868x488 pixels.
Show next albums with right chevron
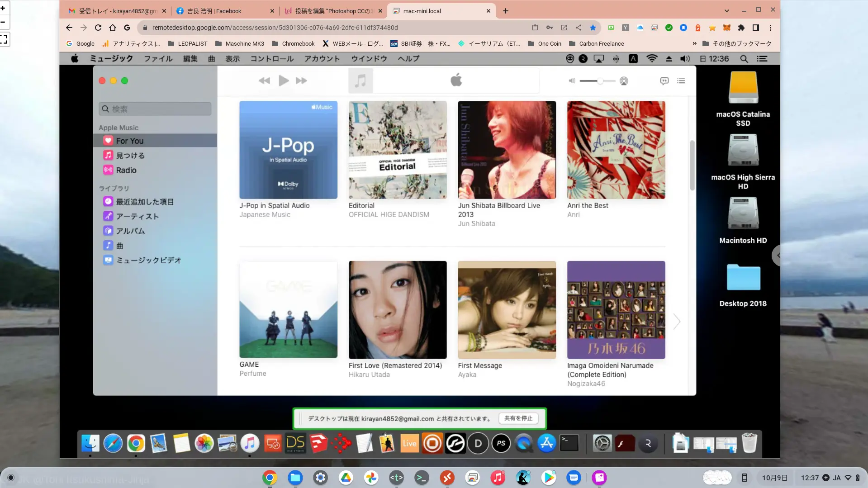pyautogui.click(x=677, y=322)
